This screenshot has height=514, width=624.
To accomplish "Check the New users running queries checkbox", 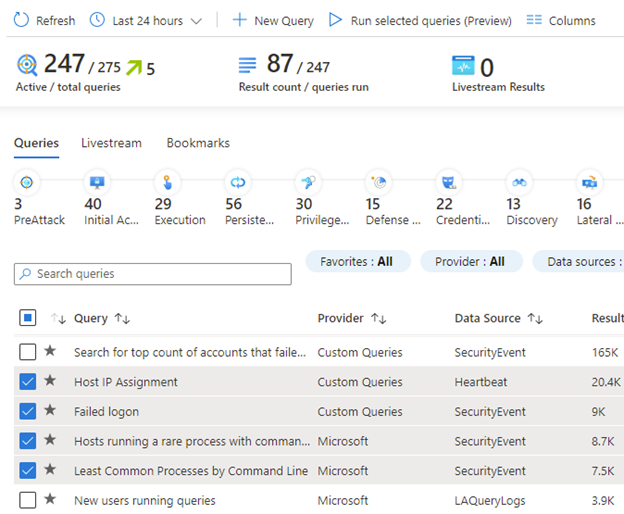I will coord(27,500).
